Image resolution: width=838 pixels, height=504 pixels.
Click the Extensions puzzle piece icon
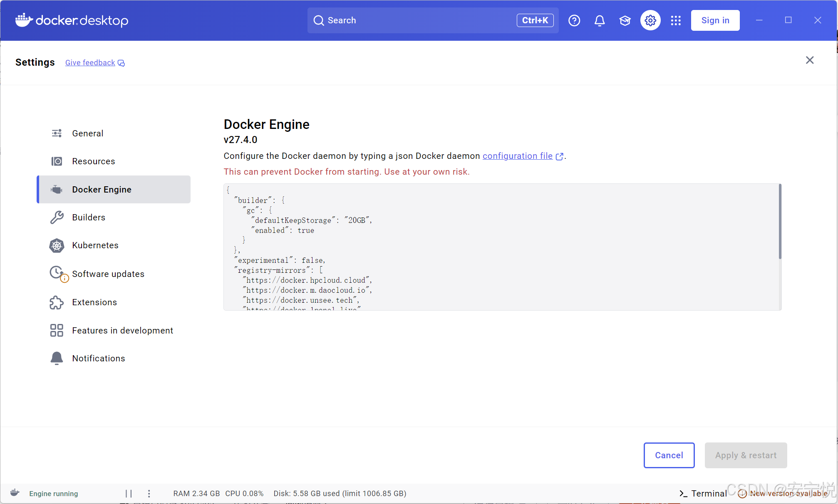tap(57, 302)
